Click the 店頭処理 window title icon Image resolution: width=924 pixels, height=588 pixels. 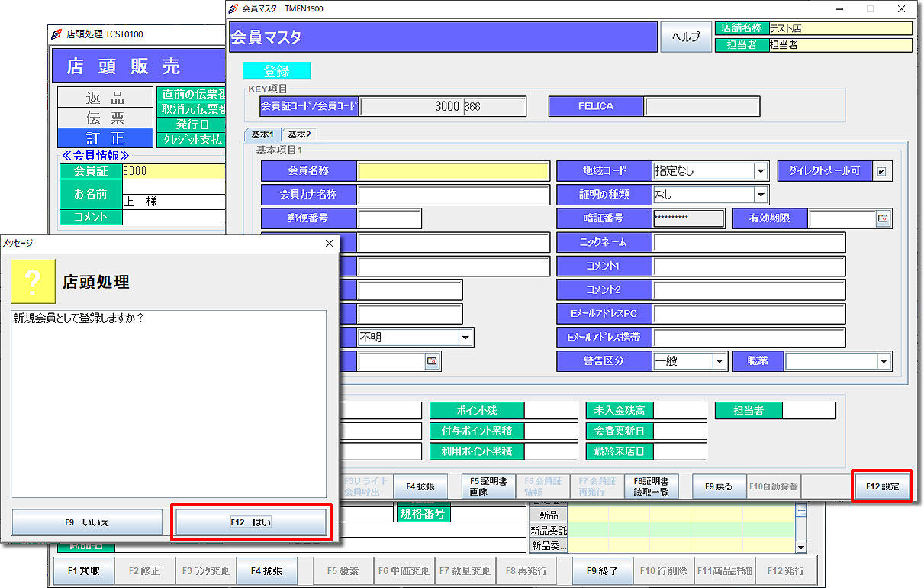pos(57,34)
